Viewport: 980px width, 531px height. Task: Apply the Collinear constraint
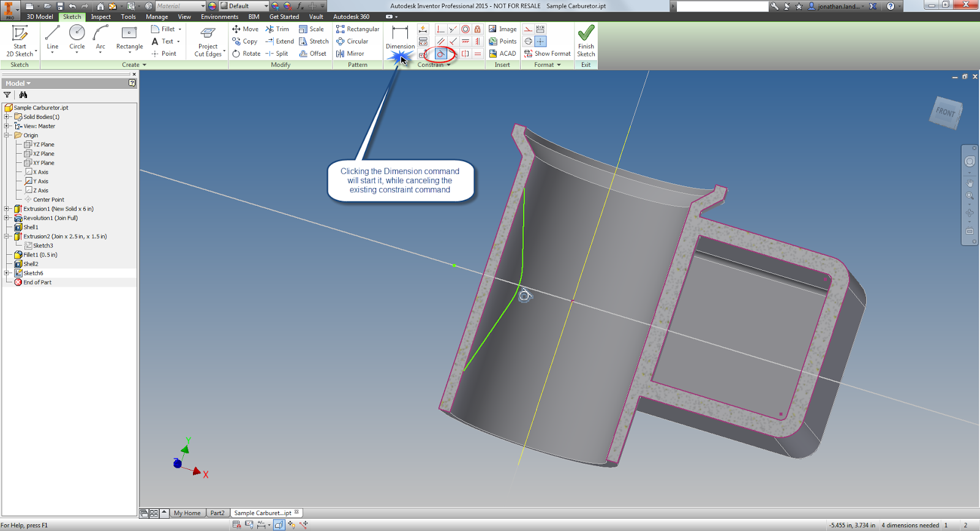click(453, 29)
